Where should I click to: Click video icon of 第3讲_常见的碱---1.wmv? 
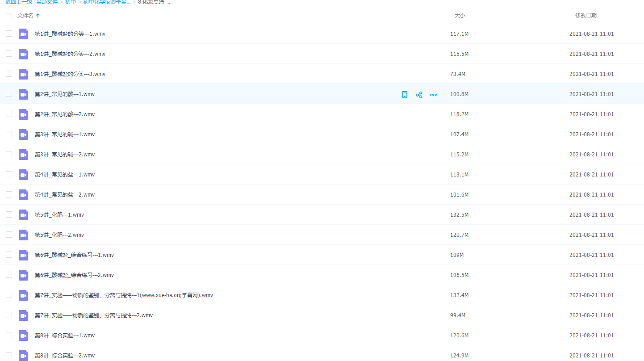[24, 134]
